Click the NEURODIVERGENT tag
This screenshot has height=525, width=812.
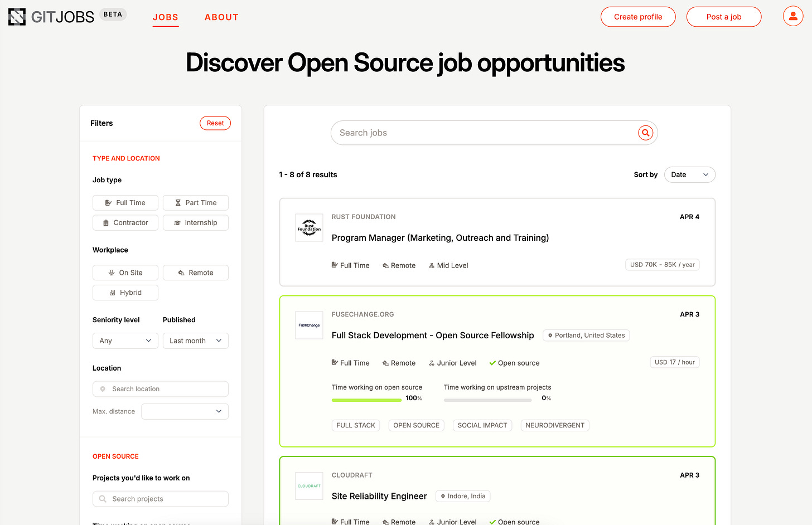[x=555, y=425]
